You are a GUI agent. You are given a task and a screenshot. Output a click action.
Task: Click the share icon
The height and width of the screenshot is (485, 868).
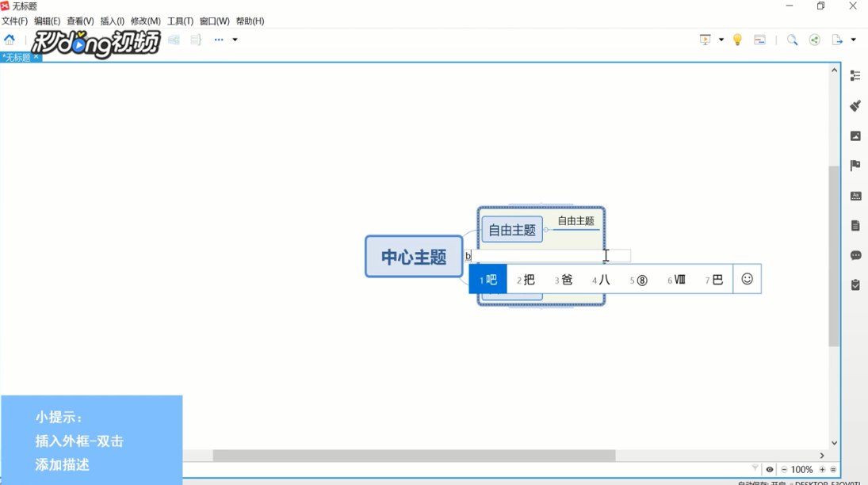point(813,39)
